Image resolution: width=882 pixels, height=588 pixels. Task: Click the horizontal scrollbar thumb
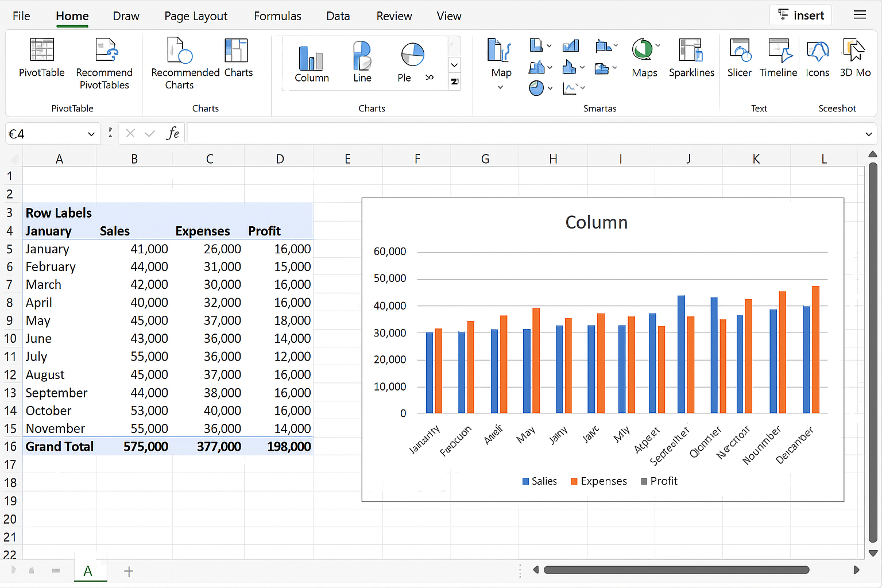(676, 570)
